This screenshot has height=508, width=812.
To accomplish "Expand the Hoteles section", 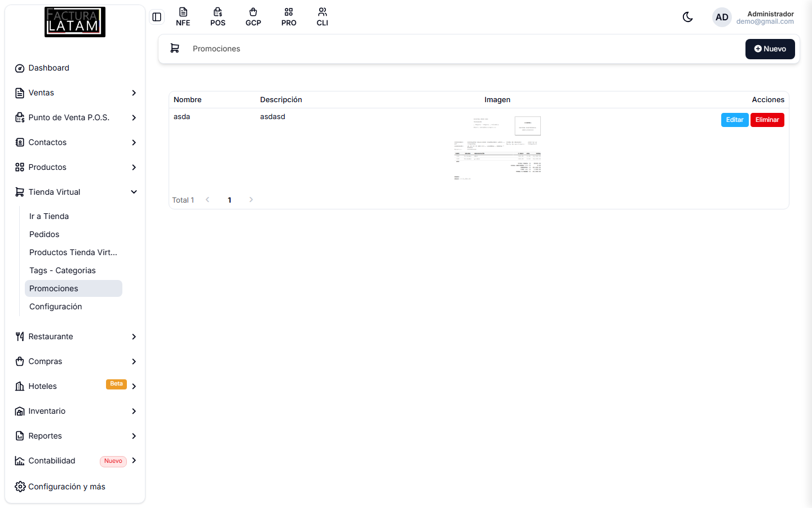I will coord(76,386).
